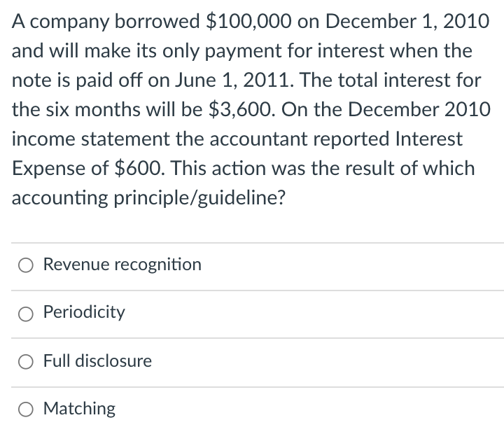Click the 'Matching' answer label text

coord(79,408)
